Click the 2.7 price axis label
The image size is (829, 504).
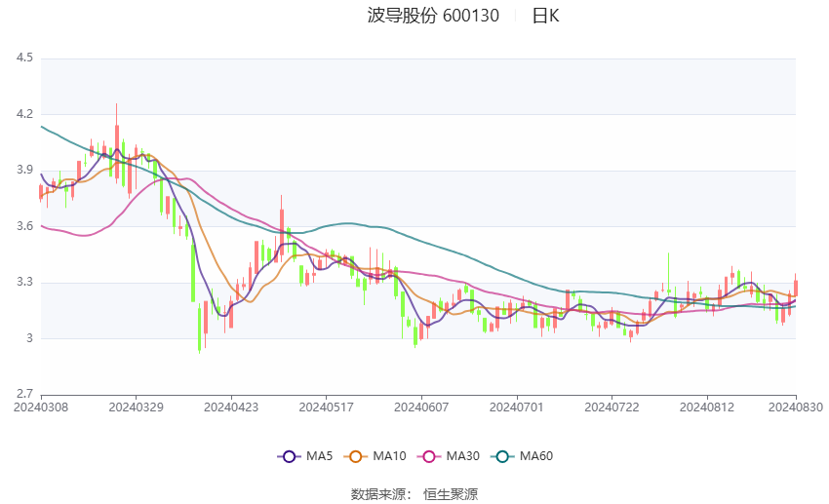tap(24, 394)
